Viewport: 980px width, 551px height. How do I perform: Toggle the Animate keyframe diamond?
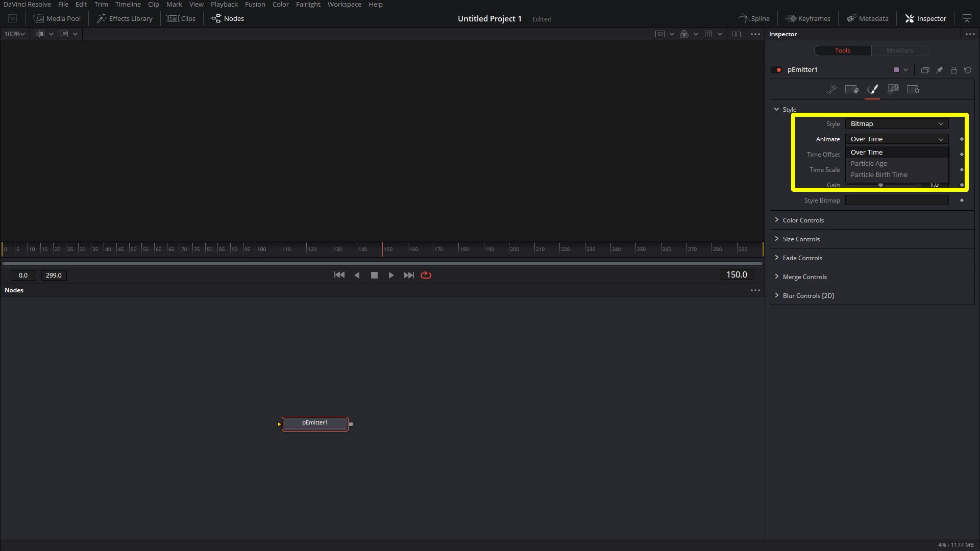click(962, 139)
